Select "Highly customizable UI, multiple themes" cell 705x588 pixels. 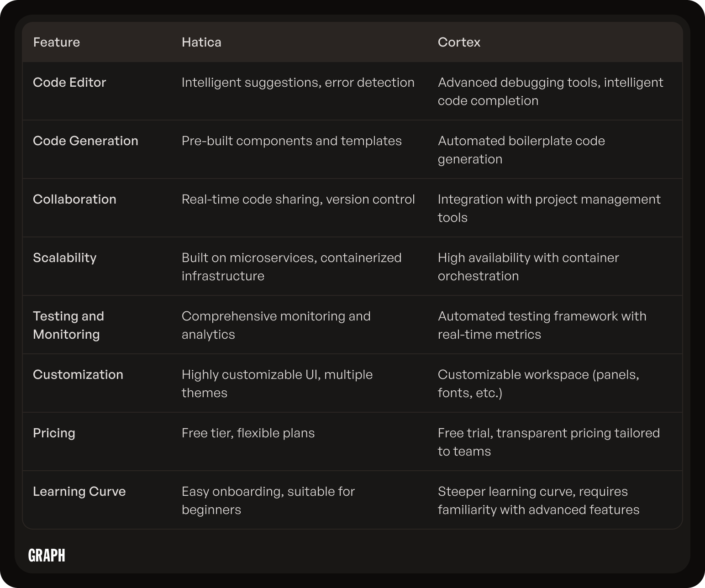pyautogui.click(x=277, y=383)
